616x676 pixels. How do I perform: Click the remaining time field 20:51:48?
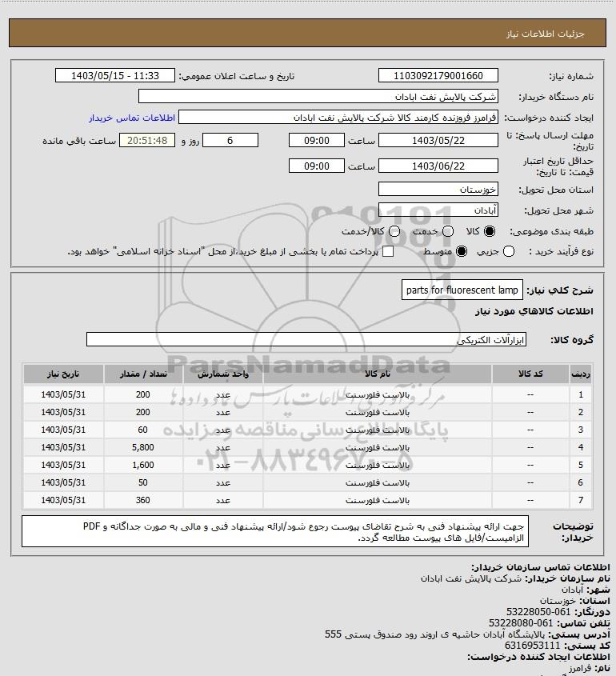click(147, 140)
